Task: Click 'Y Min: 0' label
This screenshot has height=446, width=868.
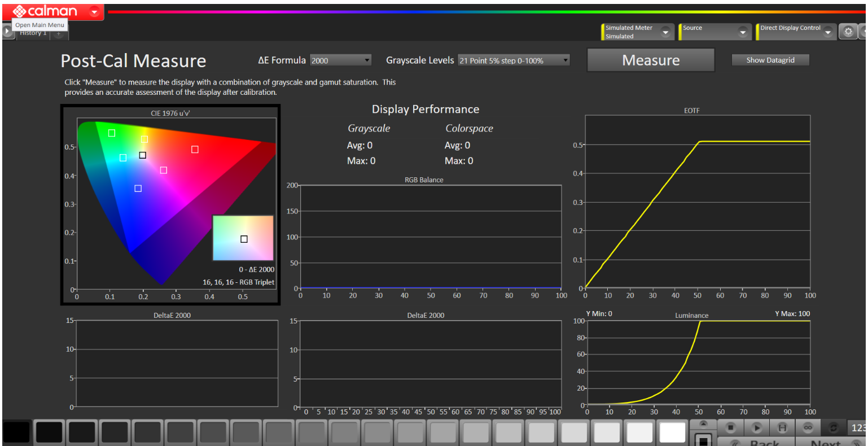Action: (599, 314)
